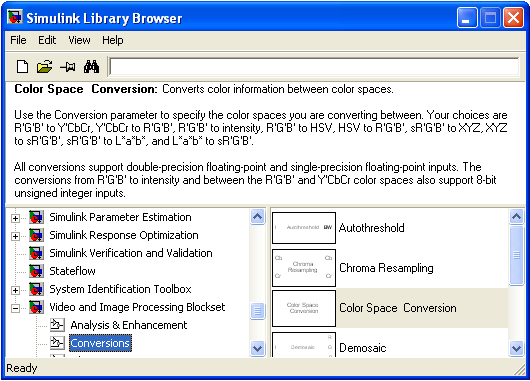530x381 pixels.
Task: Select Stateflow in the library tree
Action: point(72,271)
